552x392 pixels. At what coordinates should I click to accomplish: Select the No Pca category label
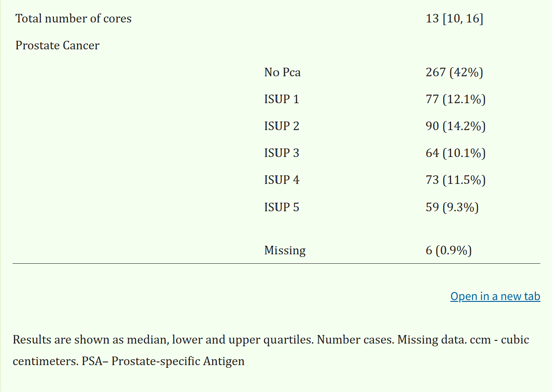[x=282, y=72]
